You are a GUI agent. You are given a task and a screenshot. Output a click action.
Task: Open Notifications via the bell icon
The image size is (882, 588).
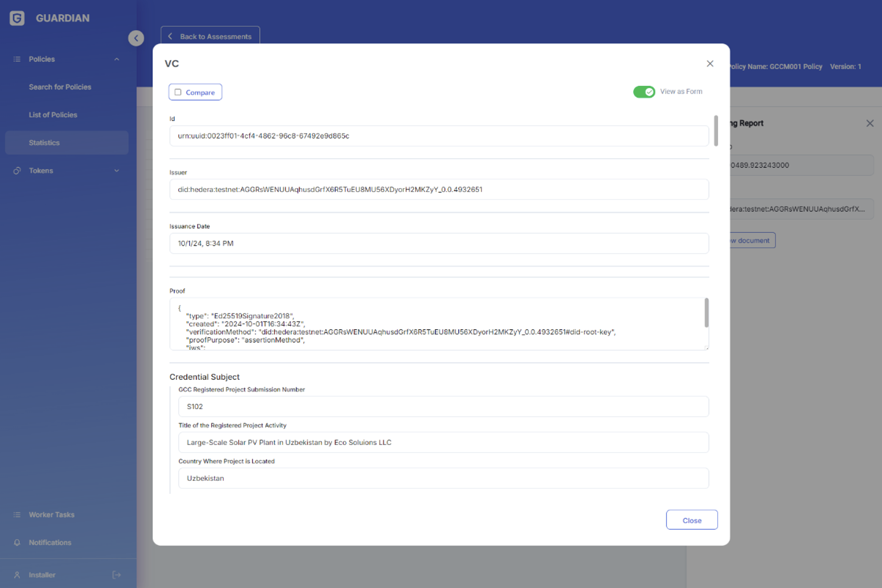coord(17,543)
